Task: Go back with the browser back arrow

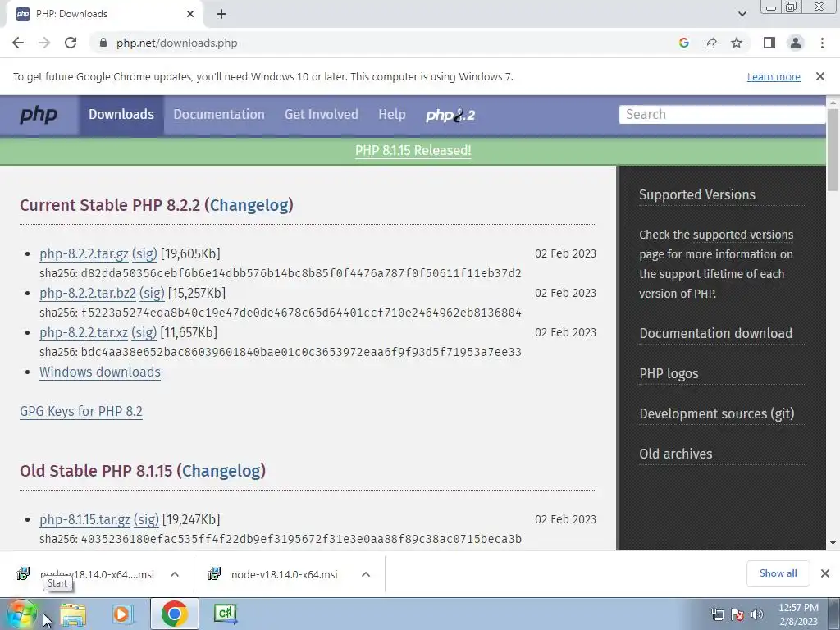Action: 18,43
